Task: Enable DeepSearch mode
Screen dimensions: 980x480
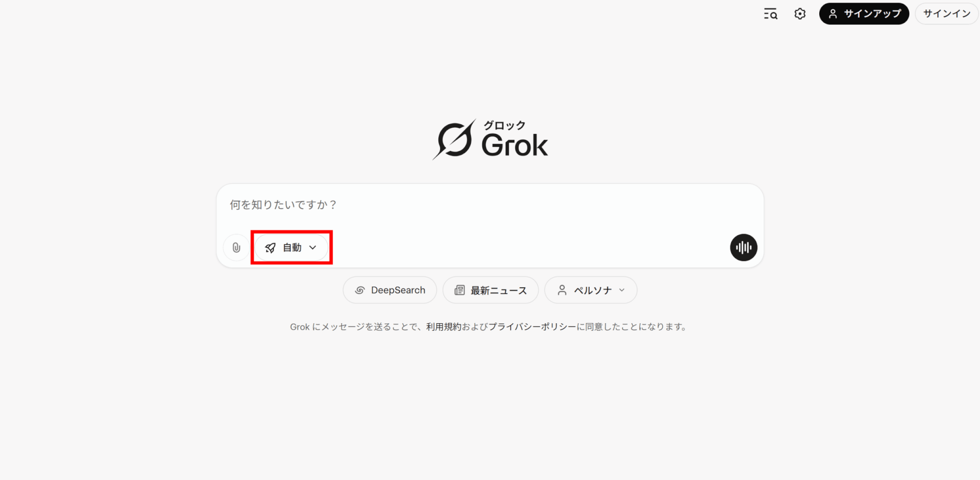Action: (390, 290)
